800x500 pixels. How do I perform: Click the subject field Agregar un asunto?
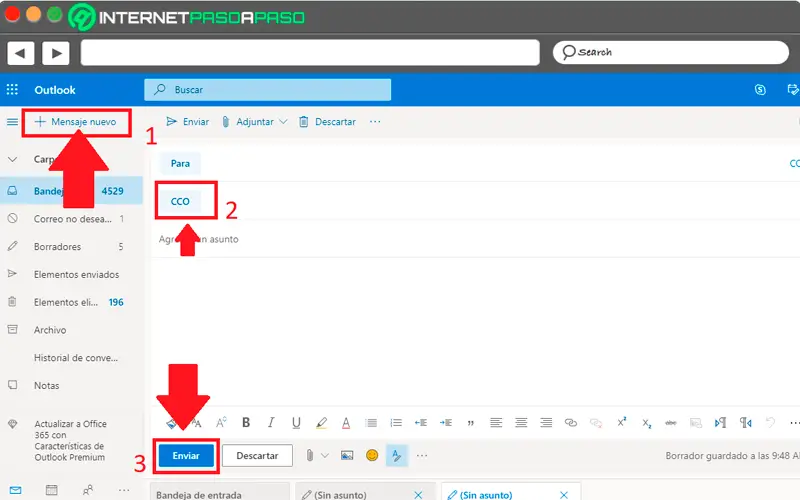(474, 239)
